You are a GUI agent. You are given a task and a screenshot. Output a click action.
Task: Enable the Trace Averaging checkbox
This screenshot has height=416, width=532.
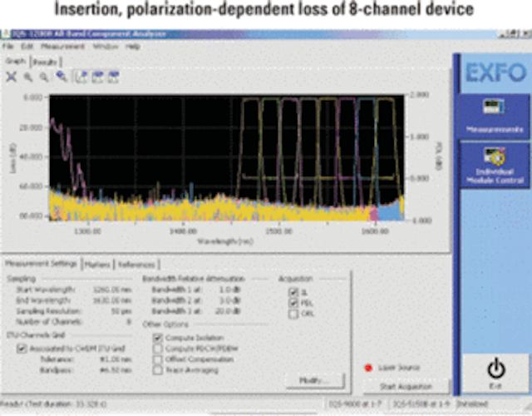[157, 370]
